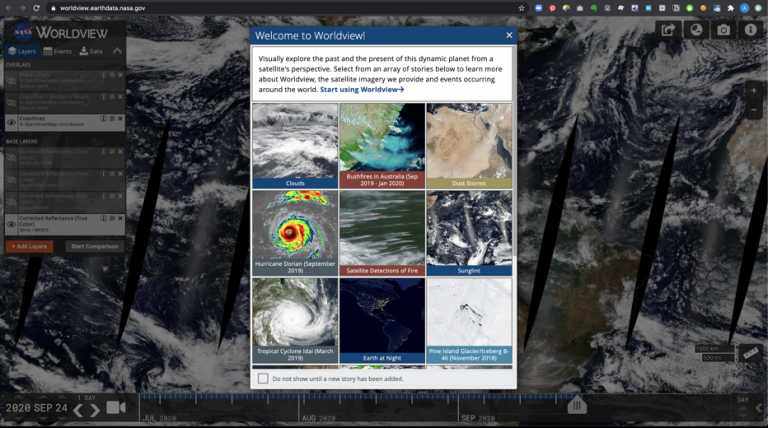Show the hidden Coastlines / Borders / Roads layer
This screenshot has height=428, width=768.
pyautogui.click(x=11, y=102)
